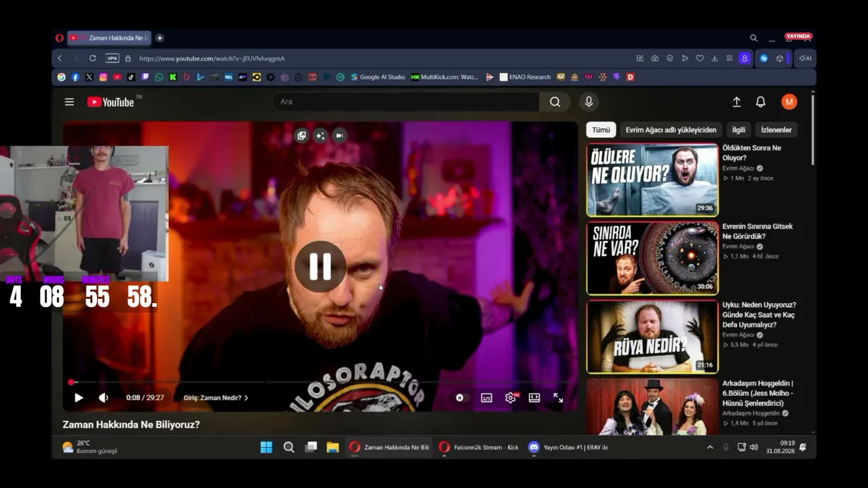Show hidden system tray icons

click(x=710, y=447)
